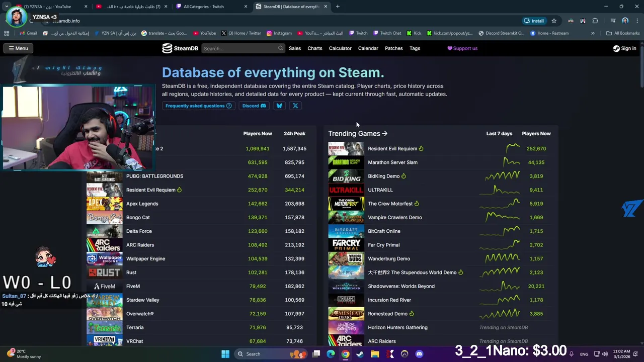Select the Delta Force thumbnail

[x=104, y=231]
